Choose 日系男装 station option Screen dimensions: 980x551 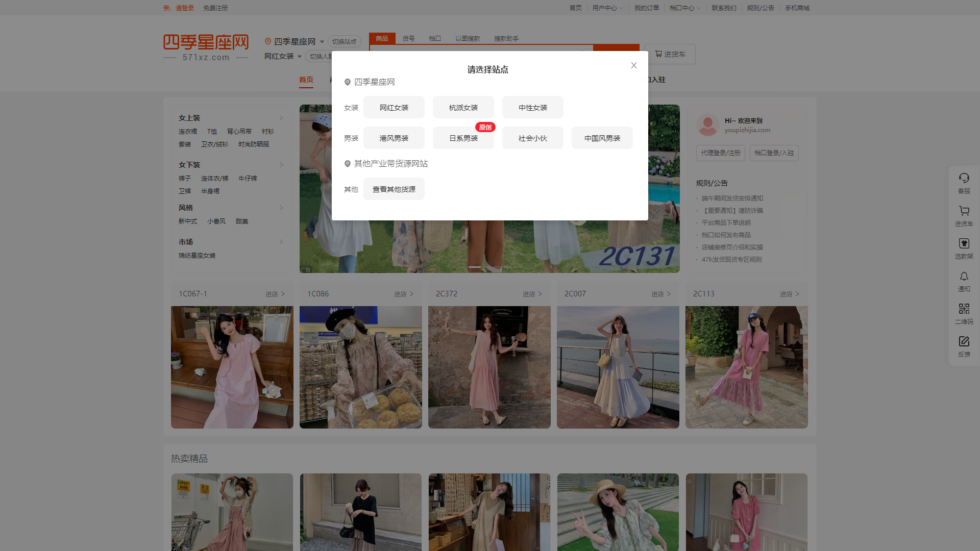[463, 138]
